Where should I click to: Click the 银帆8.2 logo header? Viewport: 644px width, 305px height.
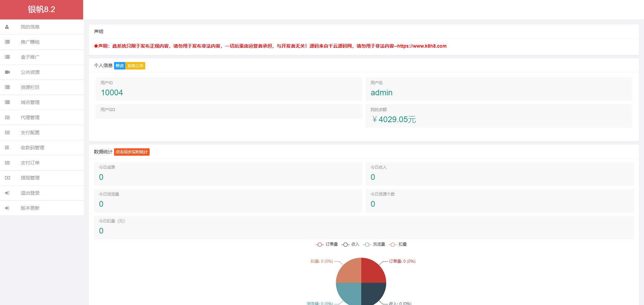coord(42,9)
